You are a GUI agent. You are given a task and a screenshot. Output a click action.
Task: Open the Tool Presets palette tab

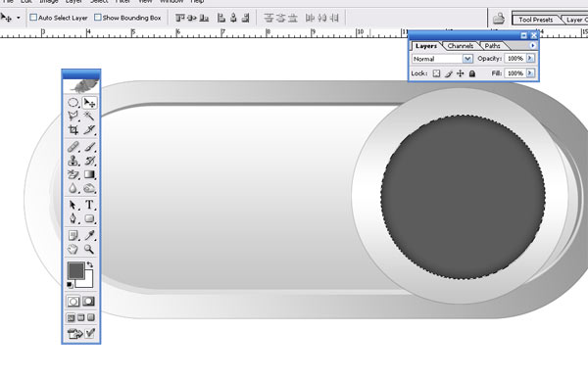536,20
